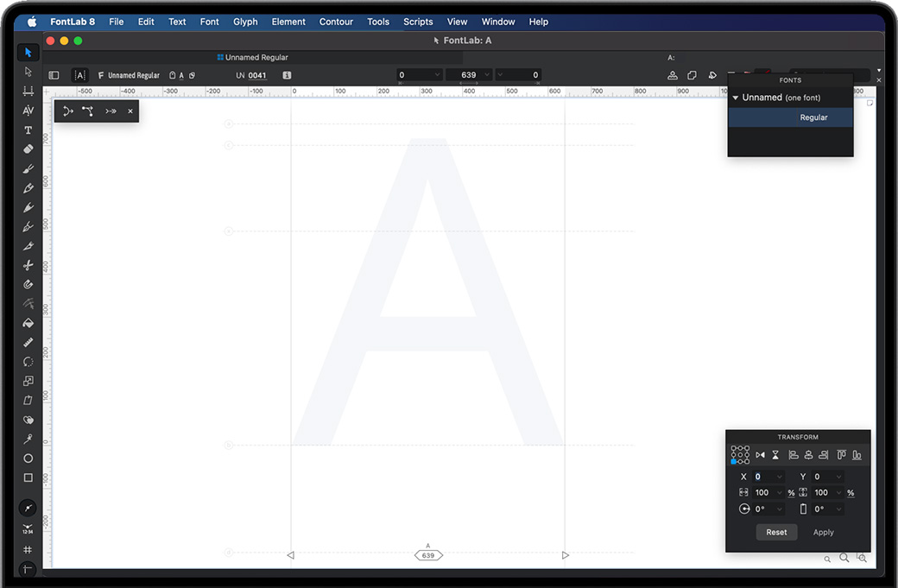Select the Fill paint bucket tool
898x588 pixels.
28,323
